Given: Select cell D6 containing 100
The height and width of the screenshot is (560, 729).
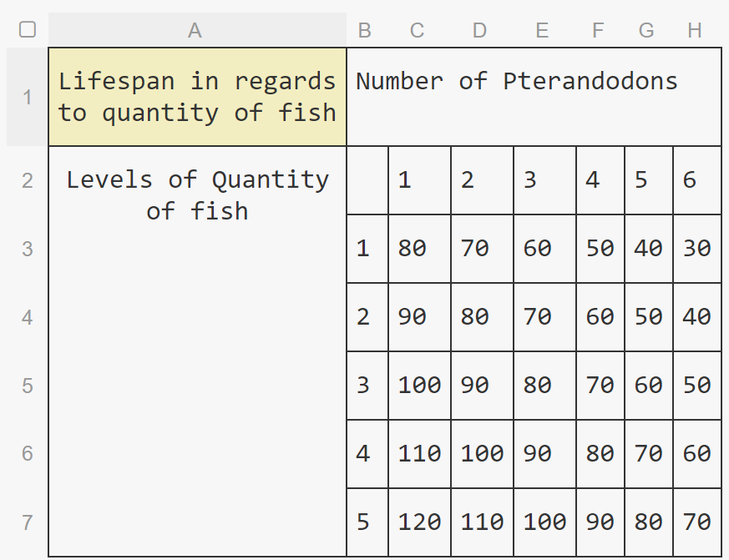Looking at the screenshot, I should click(482, 453).
